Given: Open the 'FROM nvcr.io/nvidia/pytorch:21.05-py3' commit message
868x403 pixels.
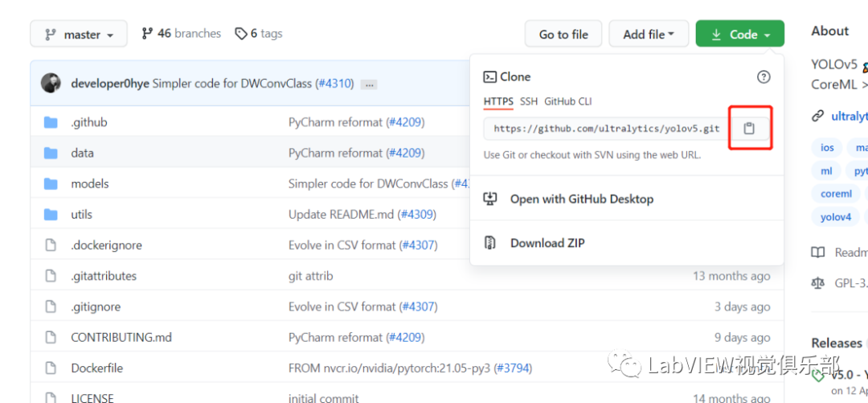Looking at the screenshot, I should tap(390, 368).
